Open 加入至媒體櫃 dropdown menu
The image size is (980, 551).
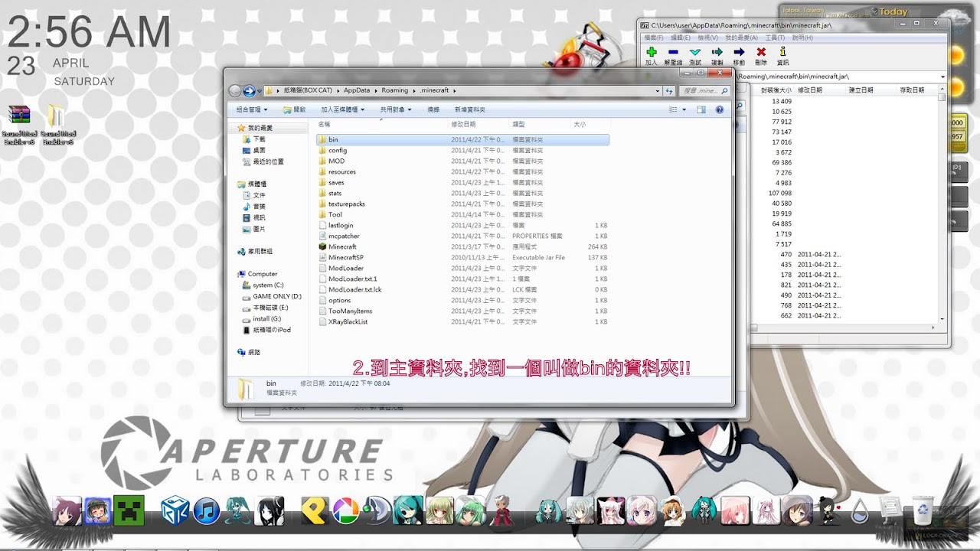pos(344,109)
